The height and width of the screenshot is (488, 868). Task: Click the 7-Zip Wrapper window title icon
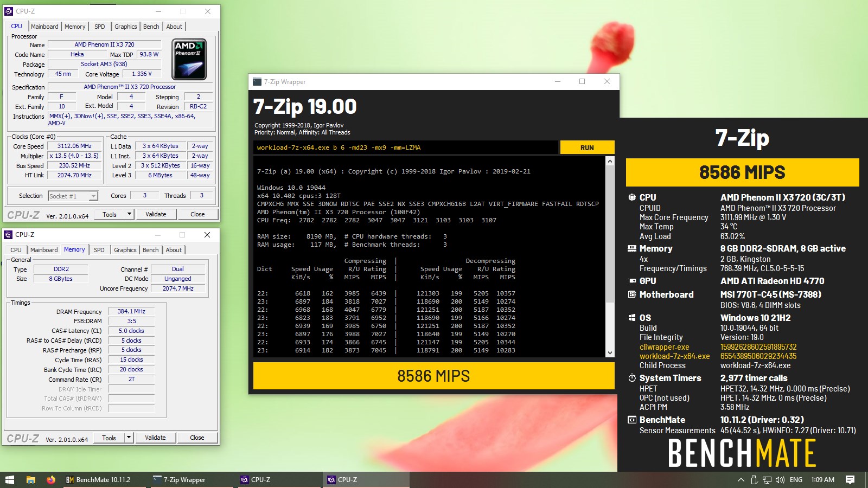[257, 82]
